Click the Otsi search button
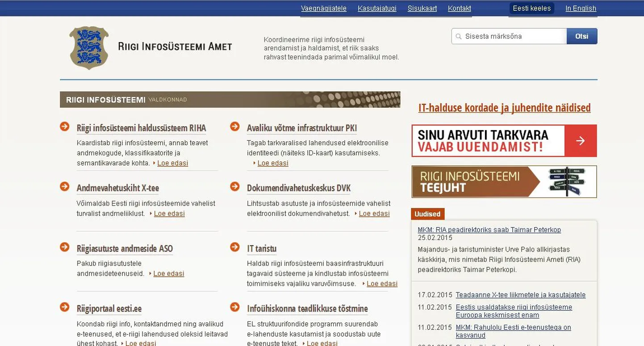 click(582, 36)
